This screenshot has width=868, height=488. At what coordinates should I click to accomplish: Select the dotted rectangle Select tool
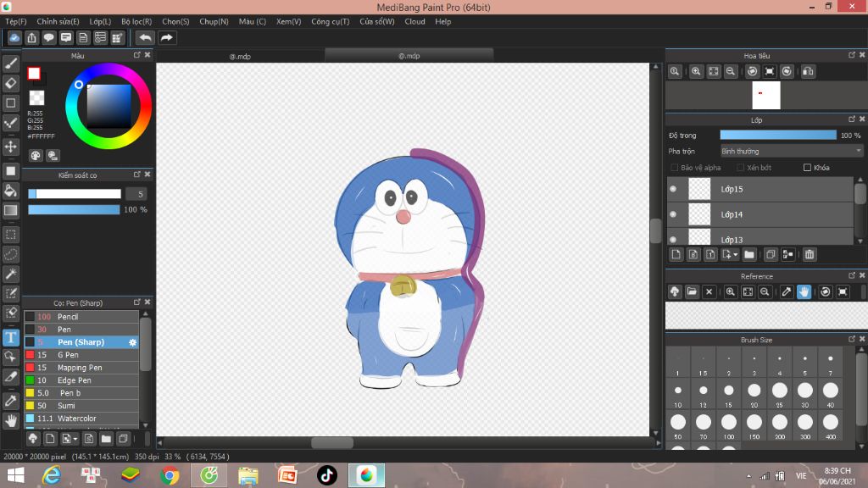pos(10,235)
